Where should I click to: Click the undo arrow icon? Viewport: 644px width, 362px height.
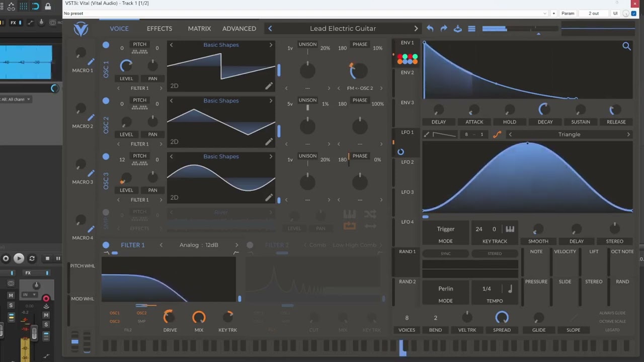tap(430, 29)
